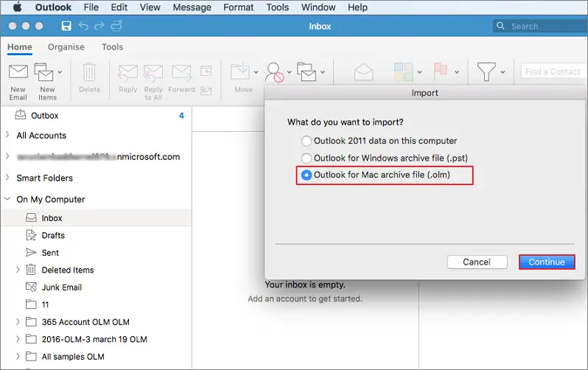Click the Continue button in Import dialog
Viewport: 588px width, 370px height.
tap(547, 262)
